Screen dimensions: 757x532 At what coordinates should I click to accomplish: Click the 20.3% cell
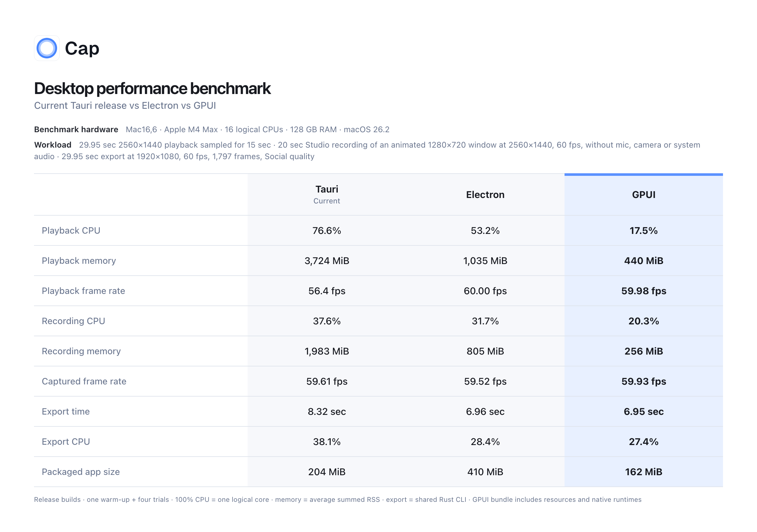click(643, 321)
